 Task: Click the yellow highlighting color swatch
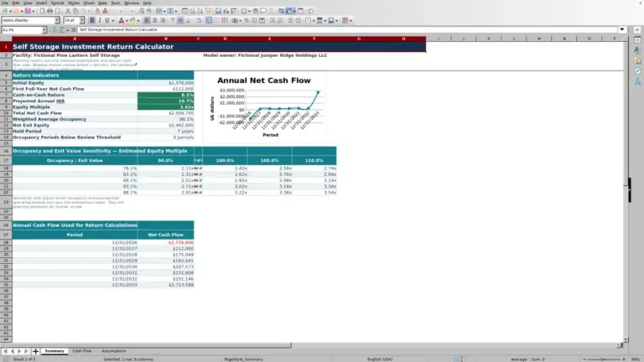click(132, 20)
